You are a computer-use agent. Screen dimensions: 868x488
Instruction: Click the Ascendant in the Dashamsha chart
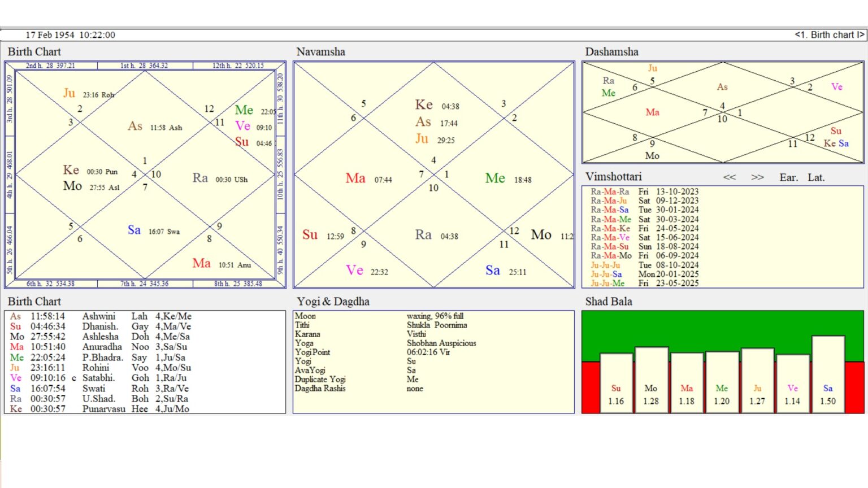click(722, 87)
